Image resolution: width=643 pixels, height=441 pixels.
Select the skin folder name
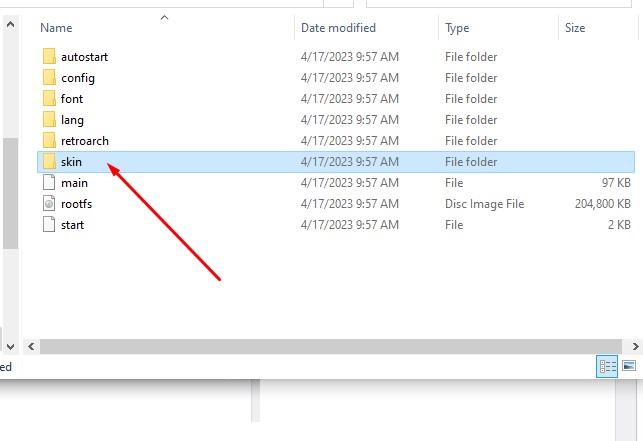point(71,162)
